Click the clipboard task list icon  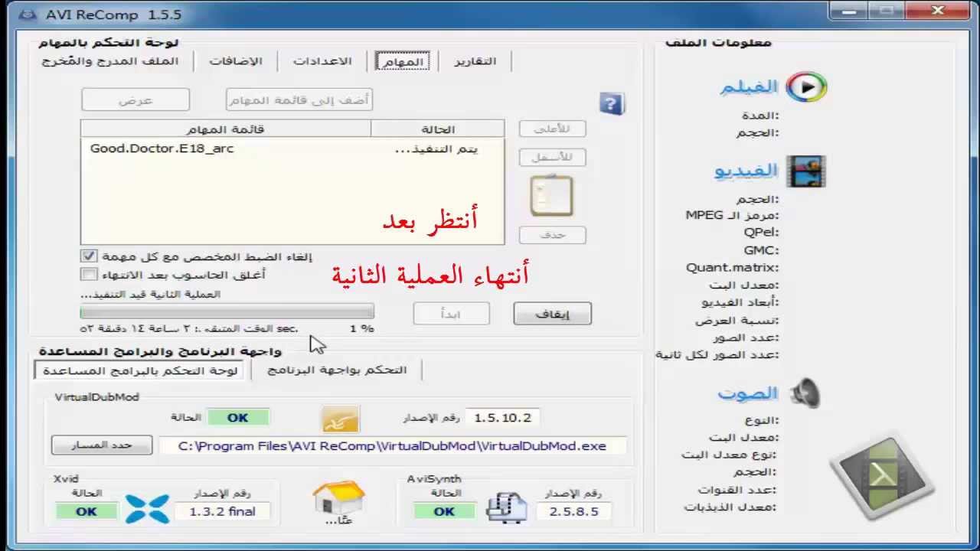point(551,196)
